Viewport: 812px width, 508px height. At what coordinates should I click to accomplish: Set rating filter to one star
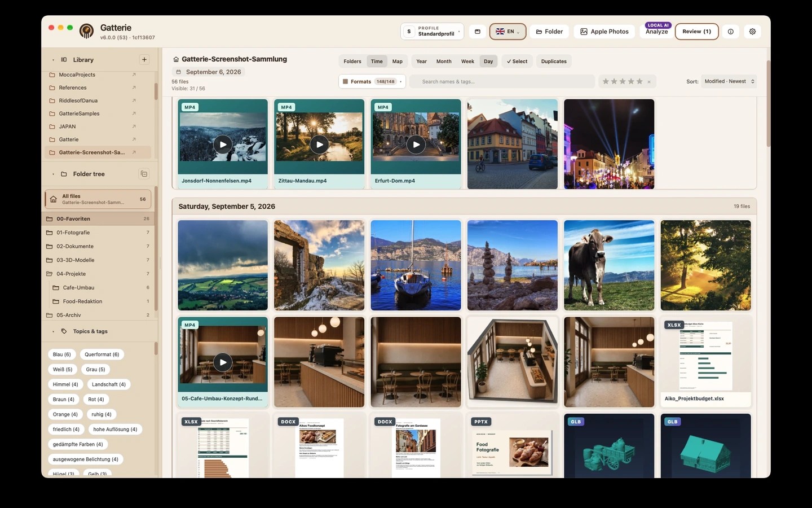(606, 82)
